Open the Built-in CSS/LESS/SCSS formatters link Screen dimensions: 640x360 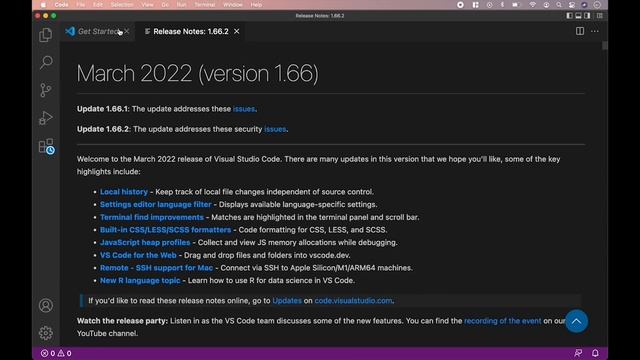pyautogui.click(x=165, y=230)
